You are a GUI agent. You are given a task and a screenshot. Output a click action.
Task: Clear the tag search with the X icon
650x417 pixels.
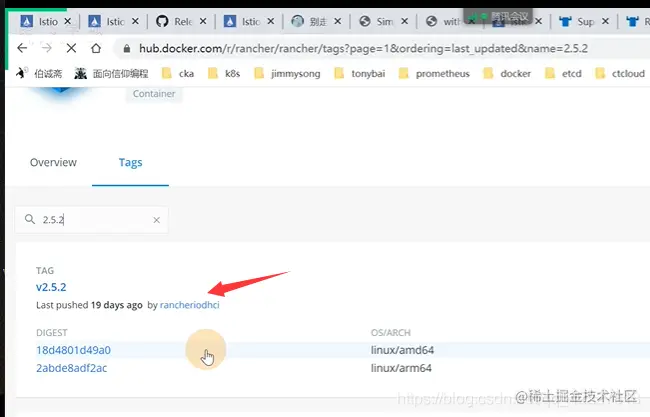click(x=156, y=220)
